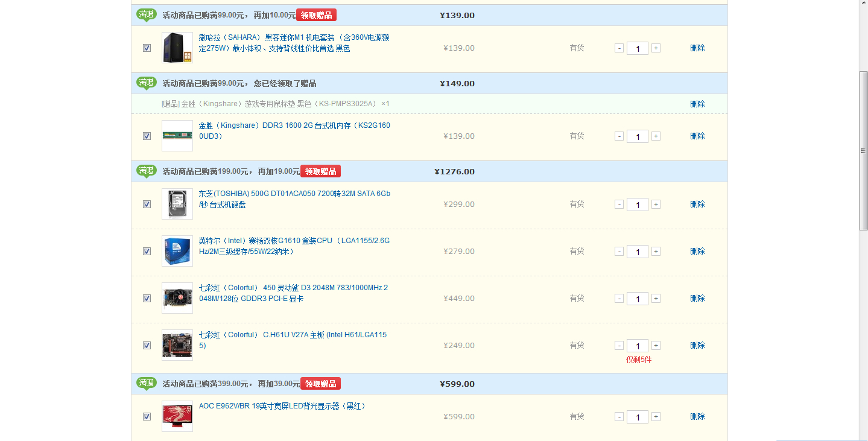Viewport: 868px width, 441px height.
Task: Open the 七彩虹 450 灵动鲨 D3 显卡 link
Action: pos(294,293)
